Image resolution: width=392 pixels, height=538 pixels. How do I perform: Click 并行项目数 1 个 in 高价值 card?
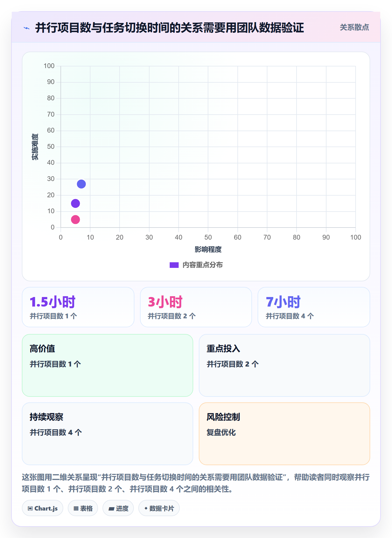pos(55,364)
